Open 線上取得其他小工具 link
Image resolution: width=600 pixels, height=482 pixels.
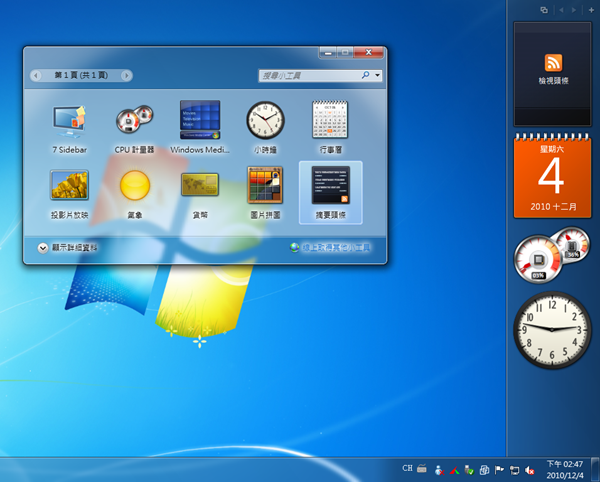click(335, 247)
